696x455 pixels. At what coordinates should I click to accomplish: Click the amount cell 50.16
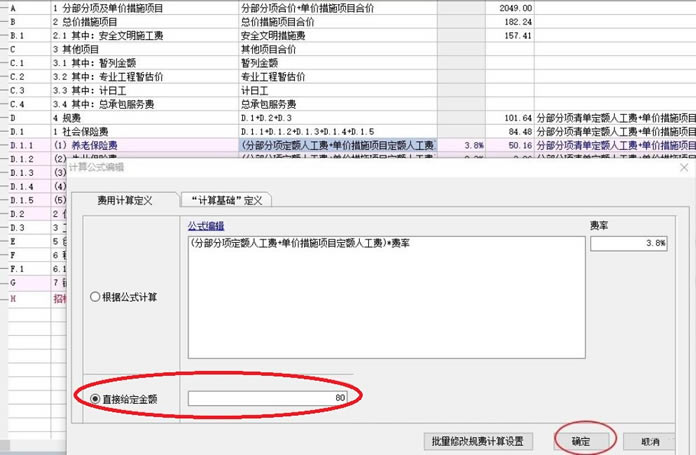510,146
